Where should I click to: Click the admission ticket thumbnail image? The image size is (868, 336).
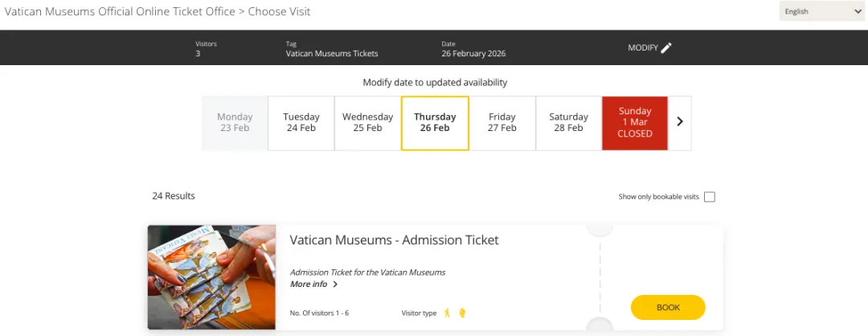coord(212,277)
